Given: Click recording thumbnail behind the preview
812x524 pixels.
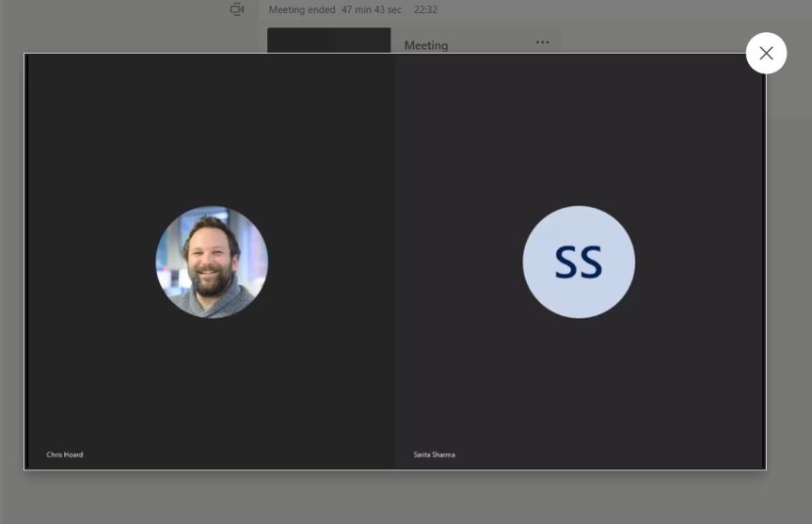Looking at the screenshot, I should [x=328, y=40].
